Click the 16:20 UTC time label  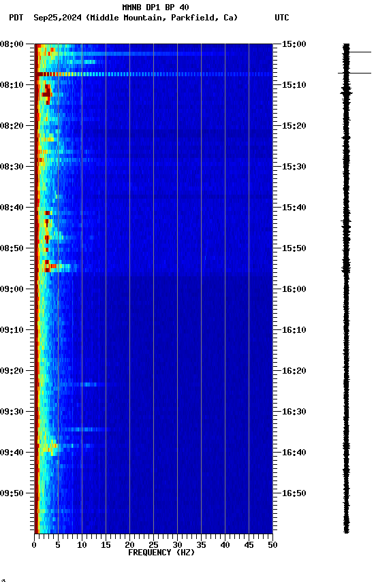[x=294, y=371]
